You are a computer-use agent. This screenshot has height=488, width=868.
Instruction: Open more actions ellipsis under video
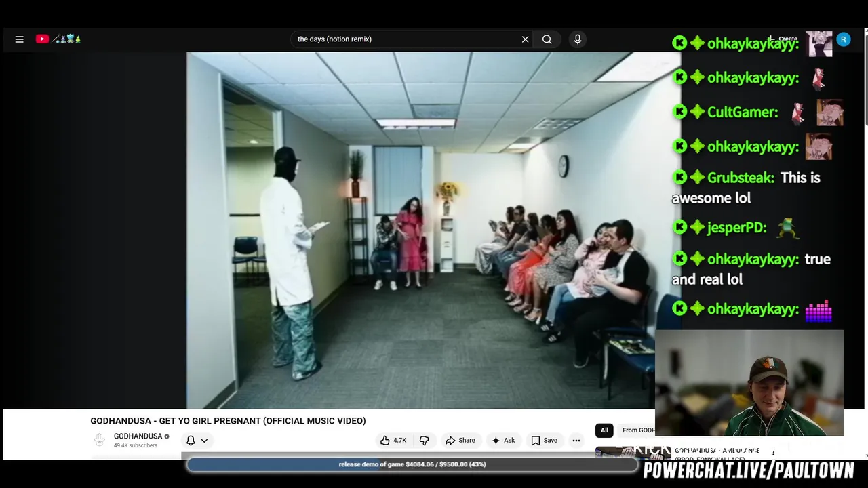pyautogui.click(x=576, y=441)
